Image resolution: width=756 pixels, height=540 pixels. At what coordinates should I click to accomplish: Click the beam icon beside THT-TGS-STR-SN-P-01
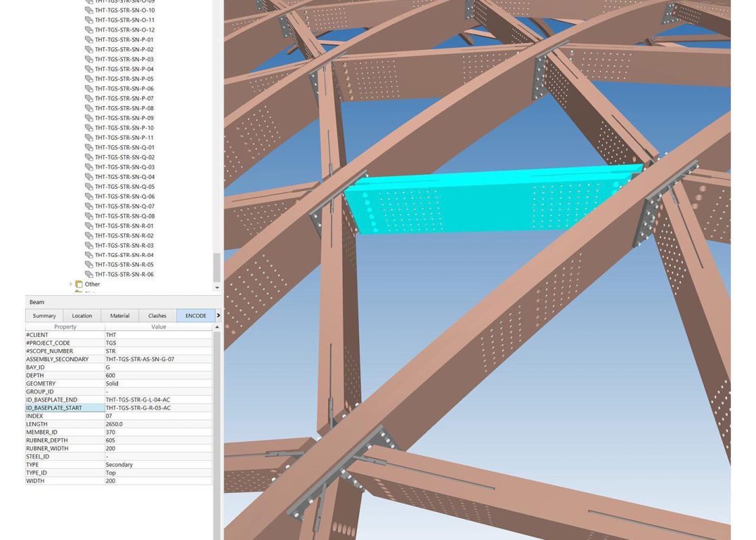89,40
